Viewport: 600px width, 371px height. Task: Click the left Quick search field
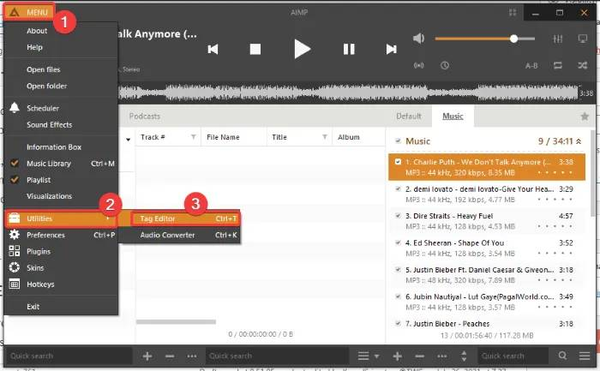[x=69, y=356]
